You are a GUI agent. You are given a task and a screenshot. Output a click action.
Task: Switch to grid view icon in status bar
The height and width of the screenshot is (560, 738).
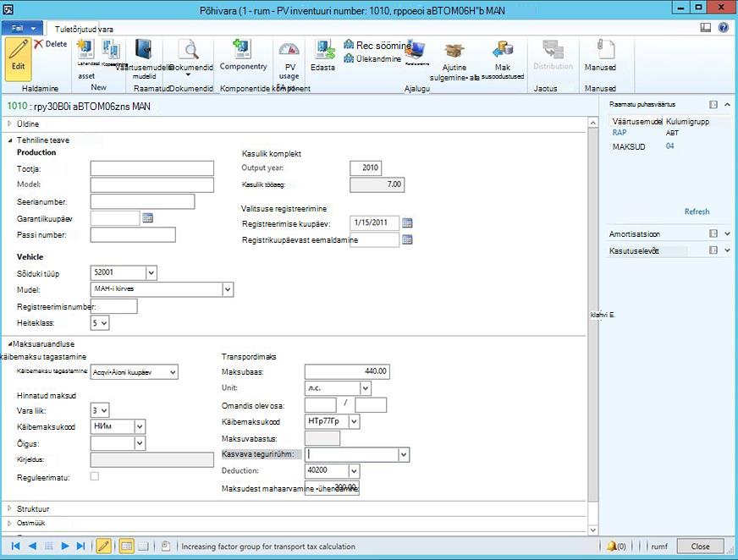(143, 546)
